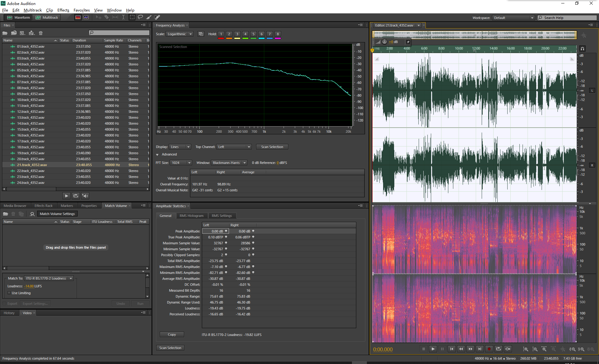Click the Copy button in Amplitude Statistics
Viewport: 599px width, 364px height.
[172, 334]
